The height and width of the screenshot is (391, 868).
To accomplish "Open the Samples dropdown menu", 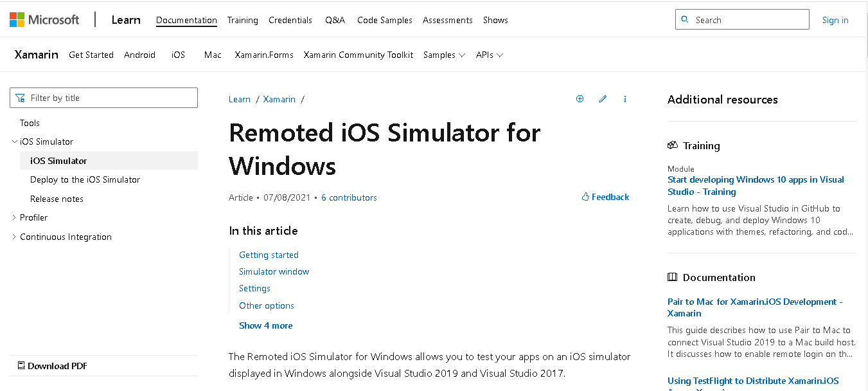I will coord(444,55).
